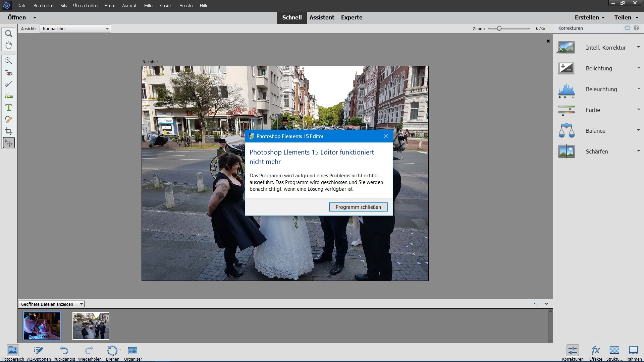Expand the Belichtung adjustment section
Image resolution: width=644 pixels, height=362 pixels.
pyautogui.click(x=599, y=68)
